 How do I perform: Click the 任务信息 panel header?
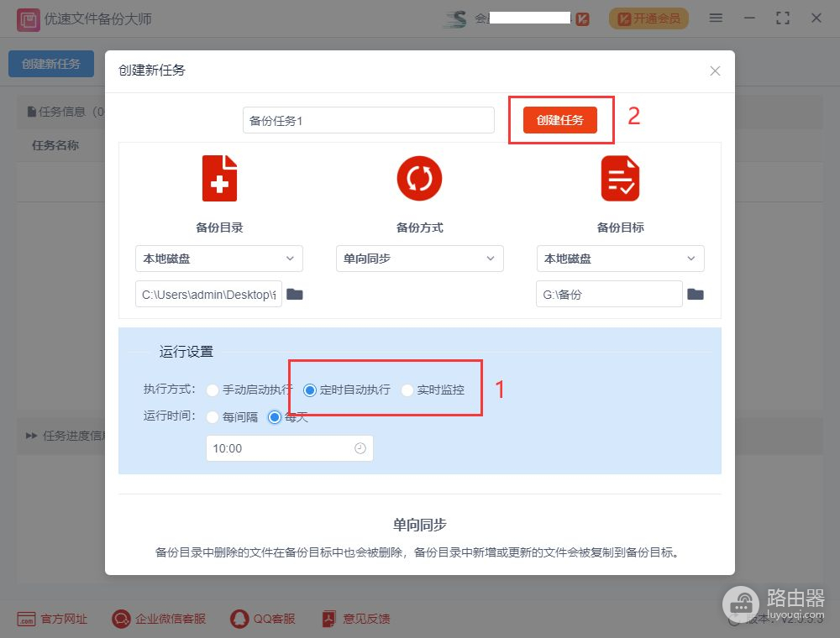[x=66, y=112]
